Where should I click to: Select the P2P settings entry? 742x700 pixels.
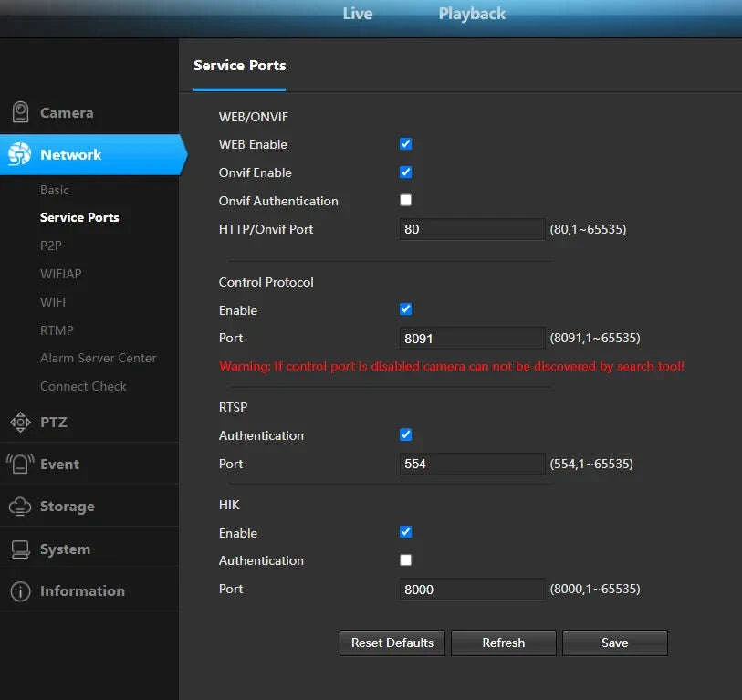tap(54, 246)
